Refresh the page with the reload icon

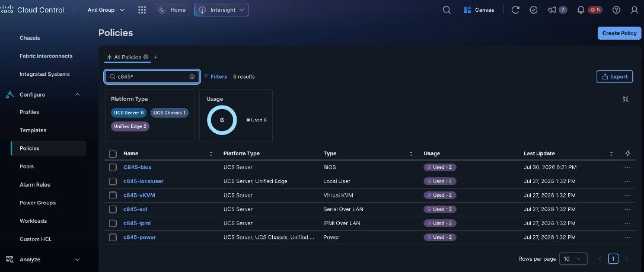515,10
